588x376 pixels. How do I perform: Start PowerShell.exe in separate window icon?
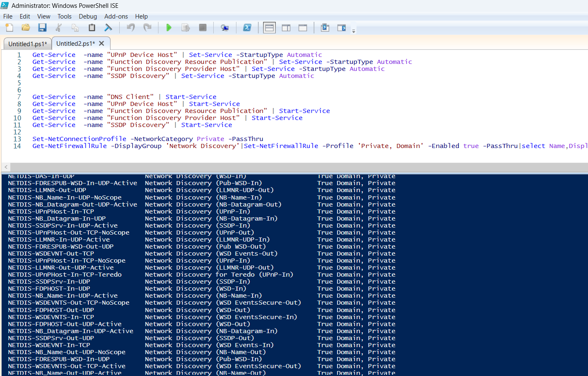point(247,28)
